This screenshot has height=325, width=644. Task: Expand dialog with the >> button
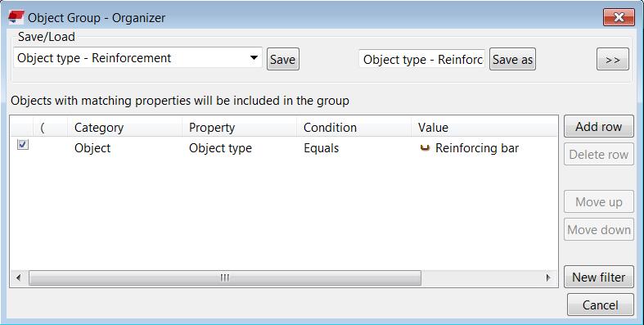tap(612, 60)
